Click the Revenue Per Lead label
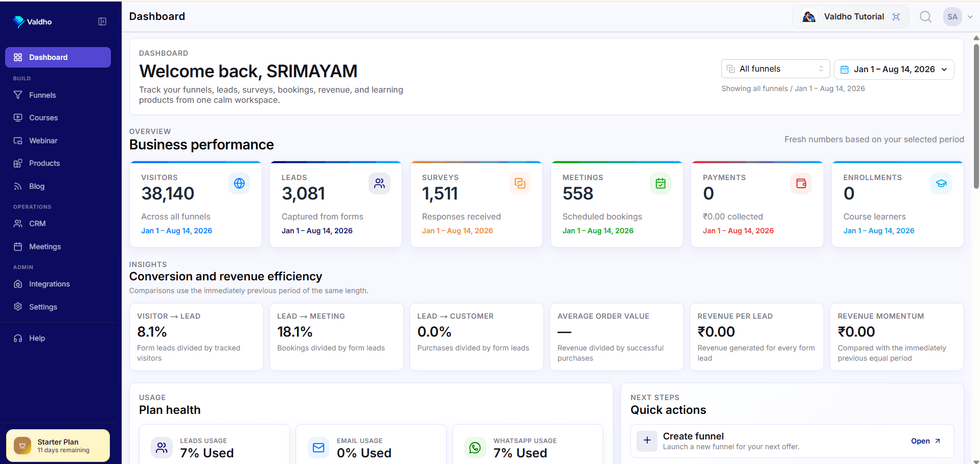Viewport: 980px width, 464px height. coord(735,316)
